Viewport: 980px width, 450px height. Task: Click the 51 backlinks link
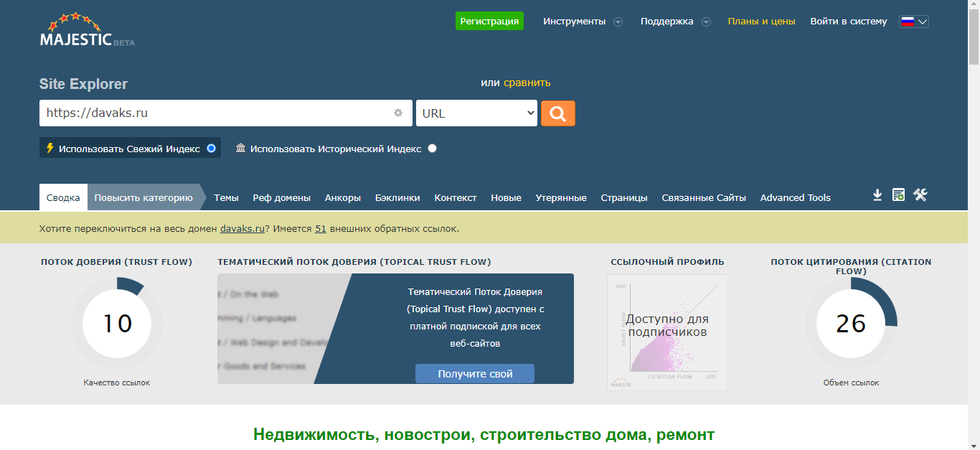click(x=321, y=228)
